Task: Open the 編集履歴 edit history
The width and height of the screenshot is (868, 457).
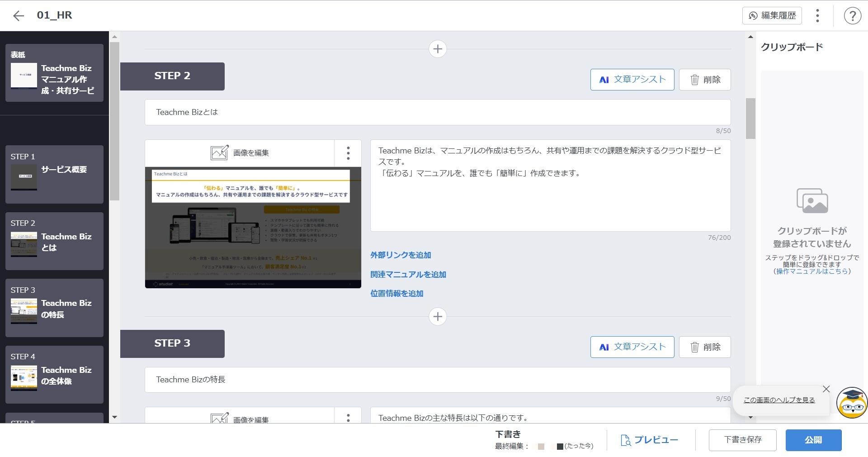Action: tap(772, 16)
